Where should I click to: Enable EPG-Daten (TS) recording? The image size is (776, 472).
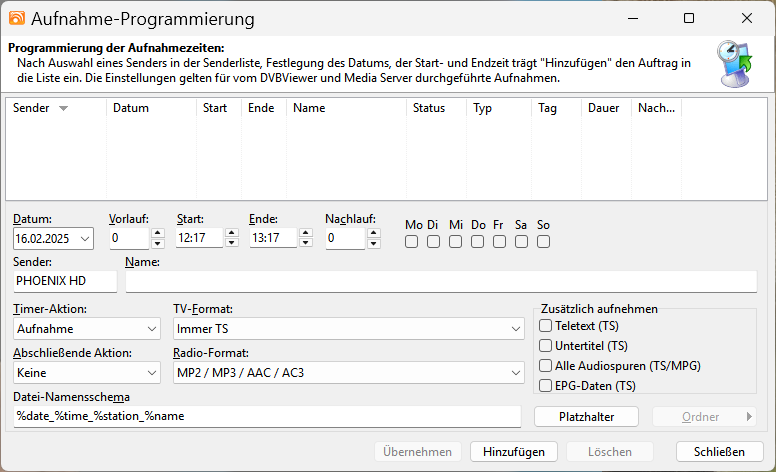click(546, 385)
